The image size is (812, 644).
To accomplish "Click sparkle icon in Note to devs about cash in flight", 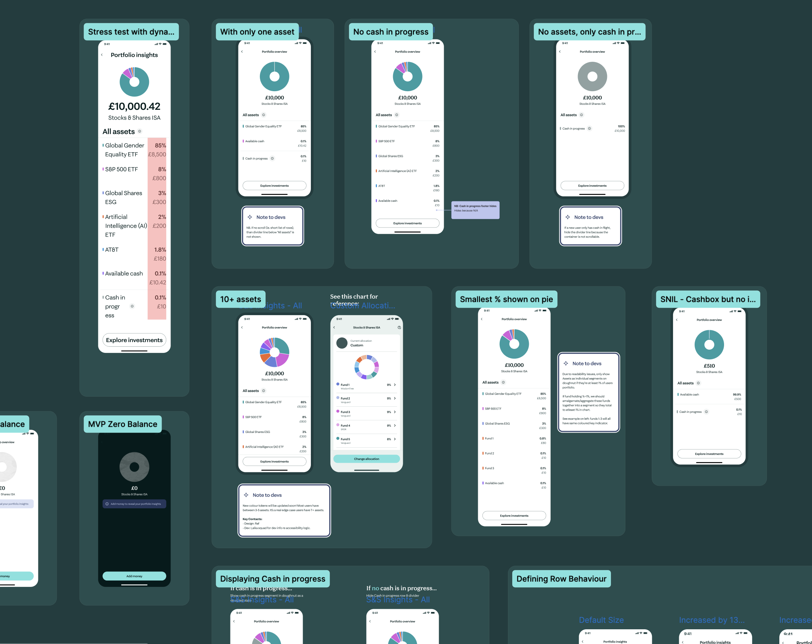I will click(x=568, y=217).
